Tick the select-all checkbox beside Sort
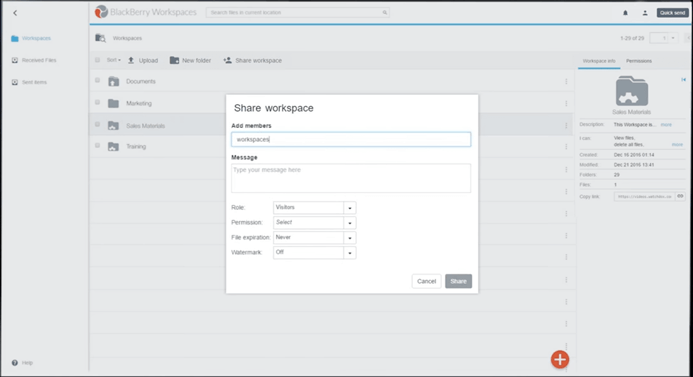This screenshot has width=693, height=377. click(x=98, y=60)
